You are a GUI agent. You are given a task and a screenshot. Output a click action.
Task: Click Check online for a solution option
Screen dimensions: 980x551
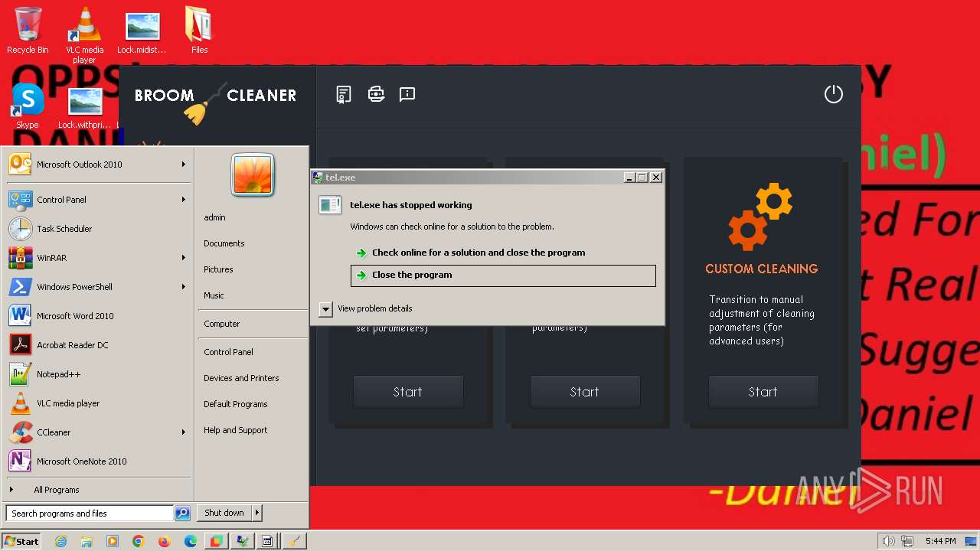click(x=503, y=253)
